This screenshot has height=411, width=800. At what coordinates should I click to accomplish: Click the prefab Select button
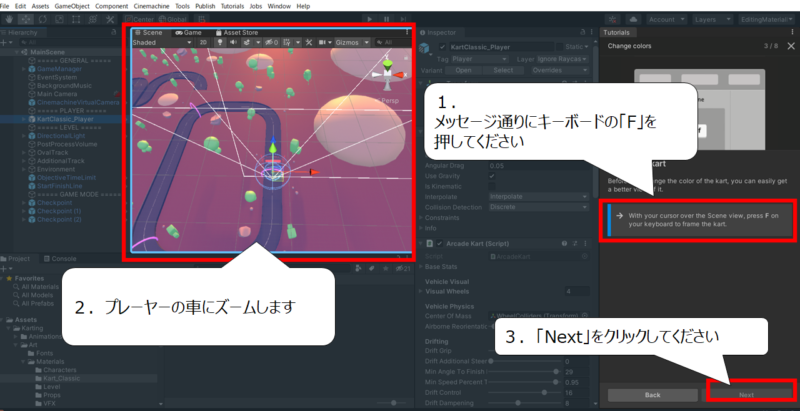[503, 70]
